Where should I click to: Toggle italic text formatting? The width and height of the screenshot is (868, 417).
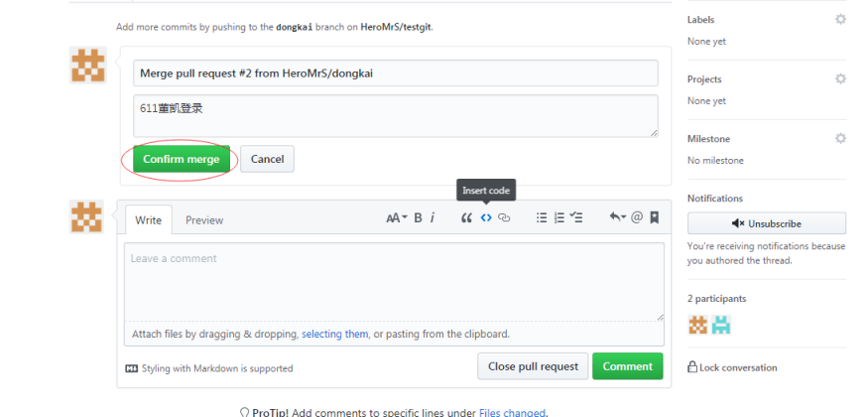point(433,217)
